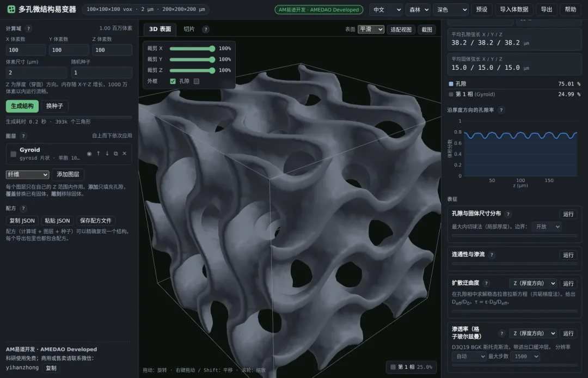
Task: Duplicate the Gyroid layer
Action: coord(116,154)
